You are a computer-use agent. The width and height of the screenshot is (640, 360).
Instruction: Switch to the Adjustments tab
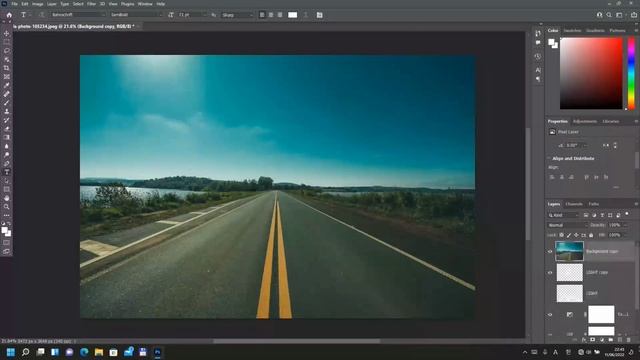click(585, 121)
